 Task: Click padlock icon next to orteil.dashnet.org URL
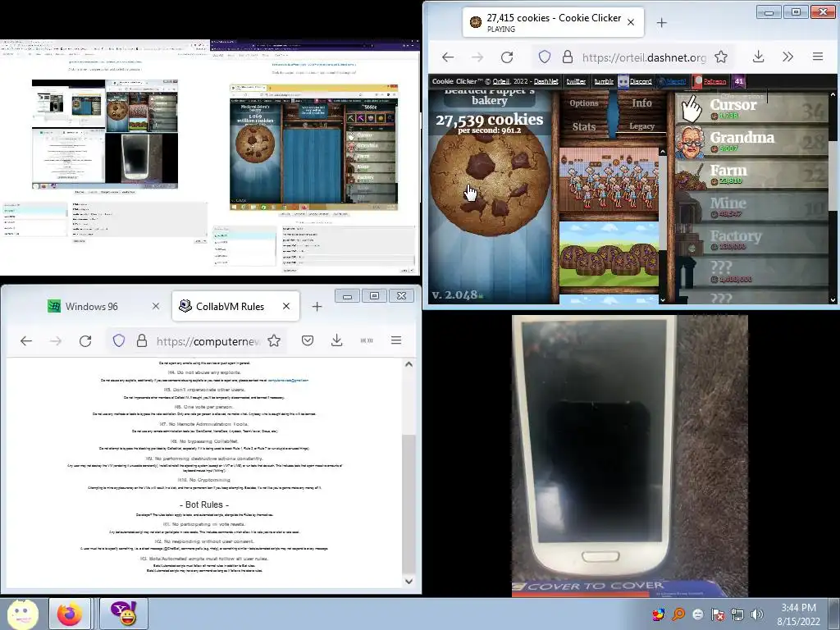(568, 57)
